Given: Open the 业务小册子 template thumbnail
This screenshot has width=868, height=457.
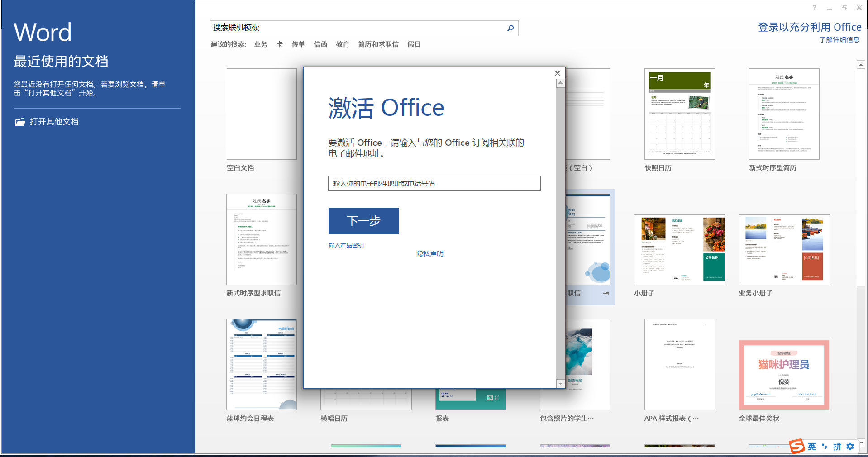Looking at the screenshot, I should tap(784, 250).
